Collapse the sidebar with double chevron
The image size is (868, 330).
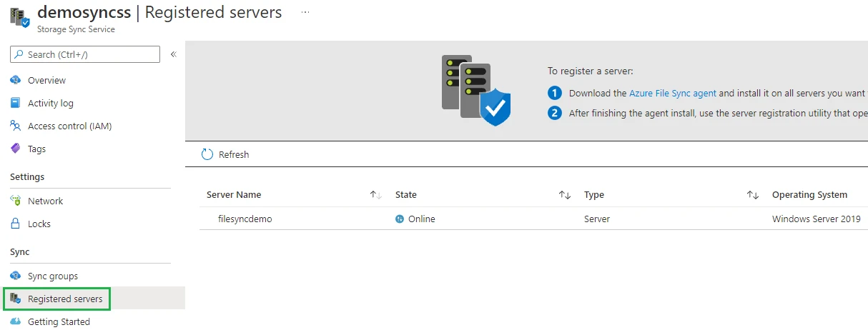coord(173,54)
